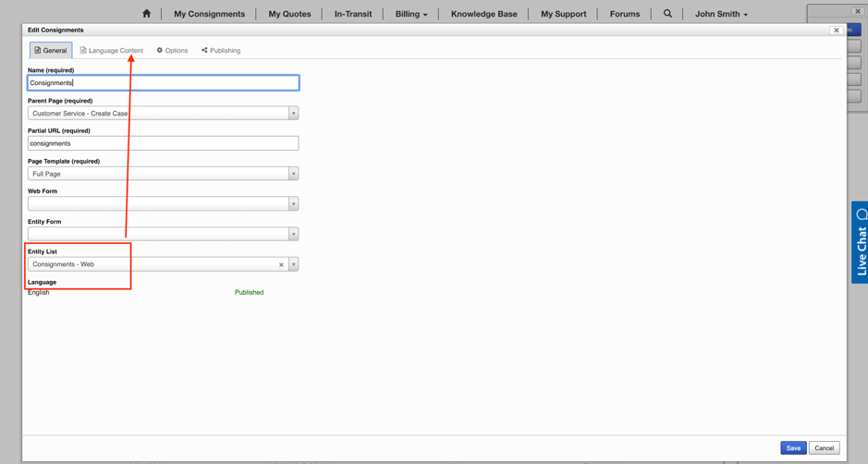Open the Options tab
The height and width of the screenshot is (464, 868).
click(x=172, y=51)
